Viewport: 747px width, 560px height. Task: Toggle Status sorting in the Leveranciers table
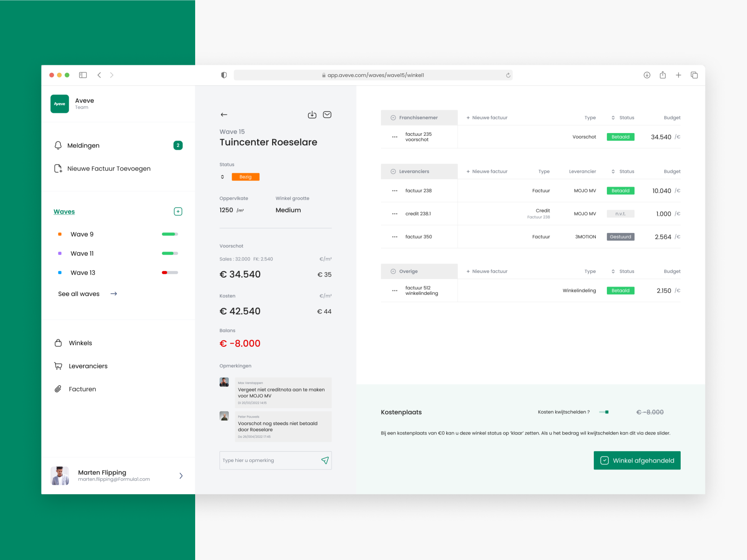(613, 171)
